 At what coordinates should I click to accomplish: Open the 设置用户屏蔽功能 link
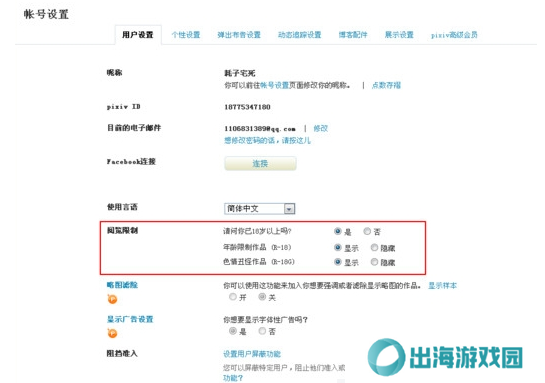(x=252, y=354)
